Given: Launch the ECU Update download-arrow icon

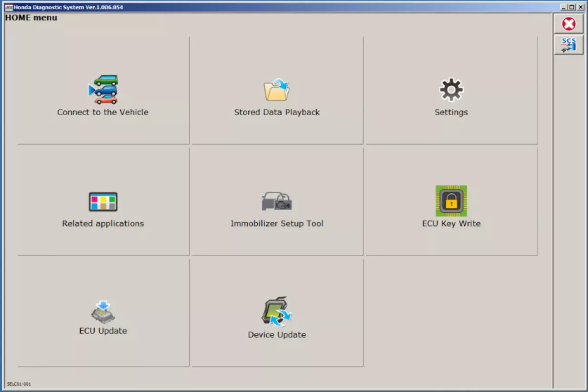Looking at the screenshot, I should 103,312.
